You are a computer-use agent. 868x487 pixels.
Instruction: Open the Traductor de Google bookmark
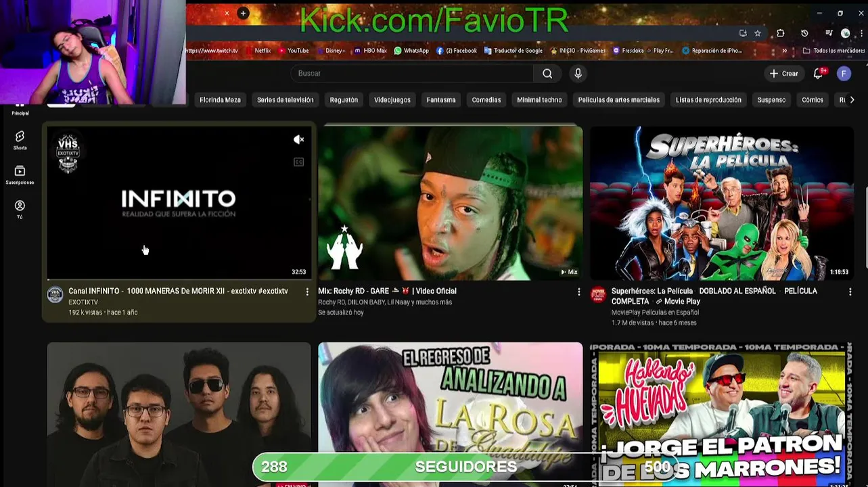click(x=513, y=51)
